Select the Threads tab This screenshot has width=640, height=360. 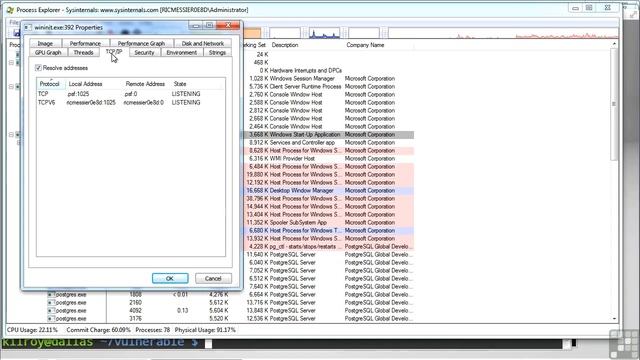click(84, 53)
